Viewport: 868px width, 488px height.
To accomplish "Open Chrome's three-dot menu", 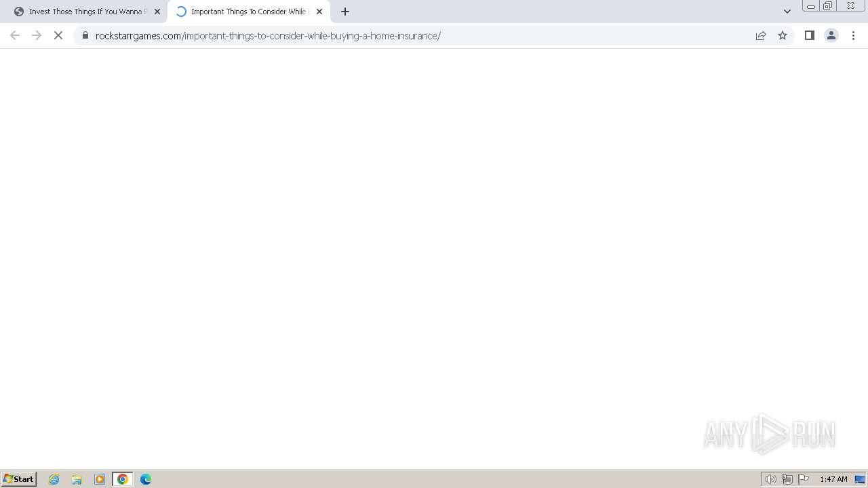I will pyautogui.click(x=854, y=35).
